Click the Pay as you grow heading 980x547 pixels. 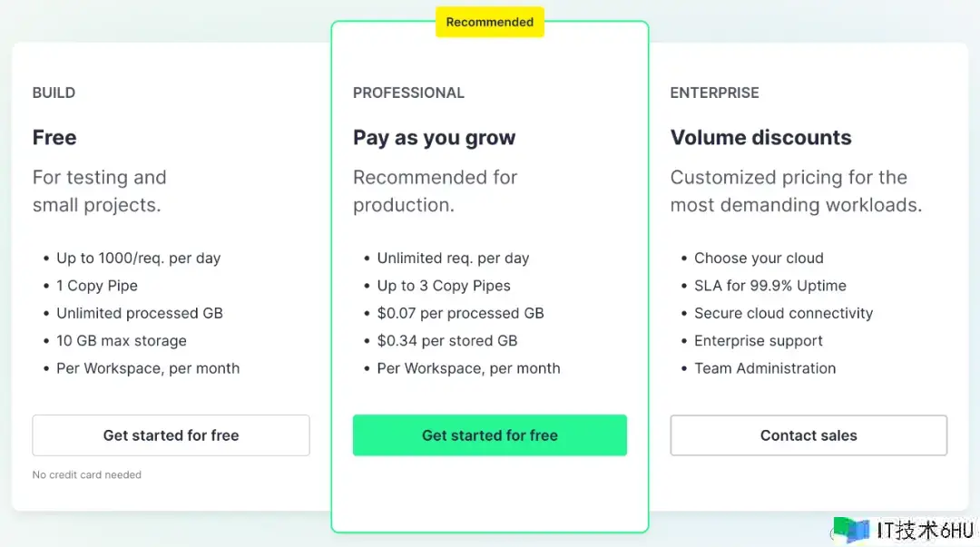434,138
